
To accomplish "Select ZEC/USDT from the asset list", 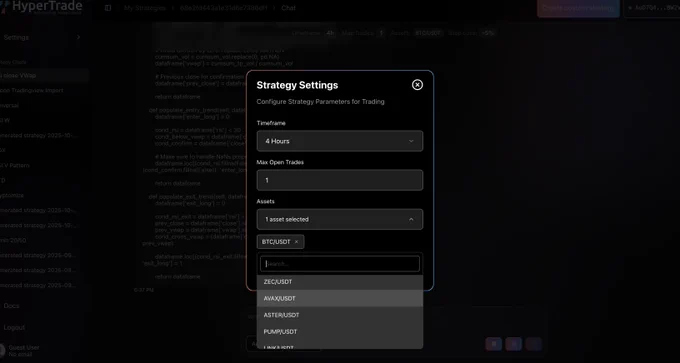I will (340, 282).
